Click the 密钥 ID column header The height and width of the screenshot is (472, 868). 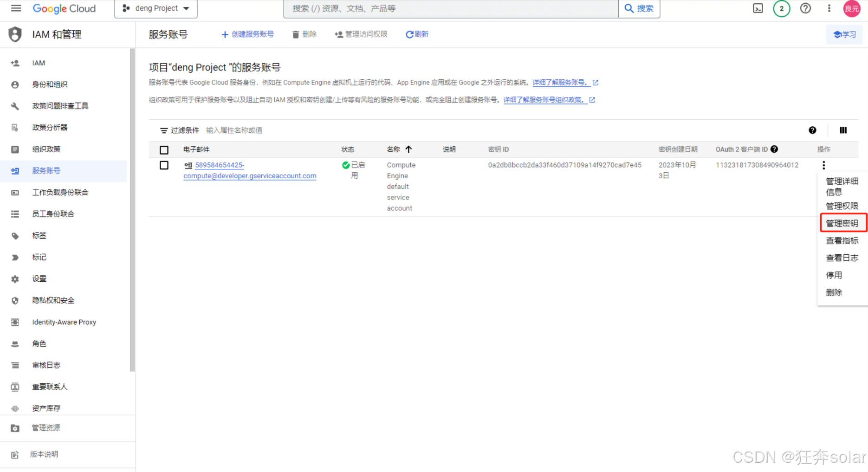point(499,149)
